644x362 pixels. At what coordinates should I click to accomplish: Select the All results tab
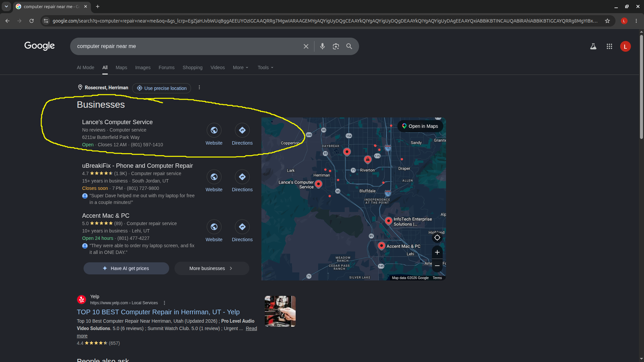click(105, 68)
